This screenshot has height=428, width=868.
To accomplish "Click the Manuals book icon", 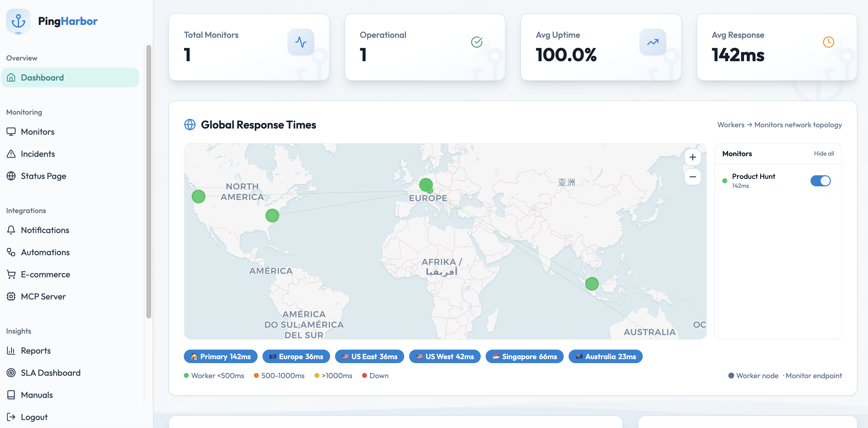I will [x=11, y=395].
